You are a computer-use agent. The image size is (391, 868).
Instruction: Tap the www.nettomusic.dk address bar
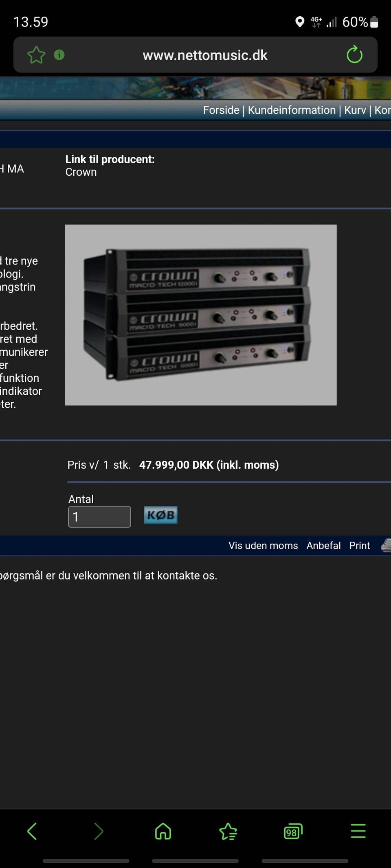click(205, 55)
